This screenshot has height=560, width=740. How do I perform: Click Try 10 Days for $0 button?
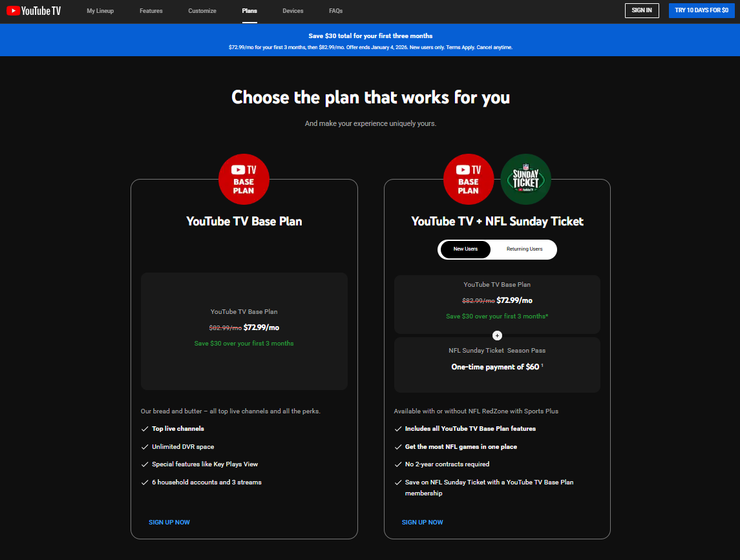(701, 10)
